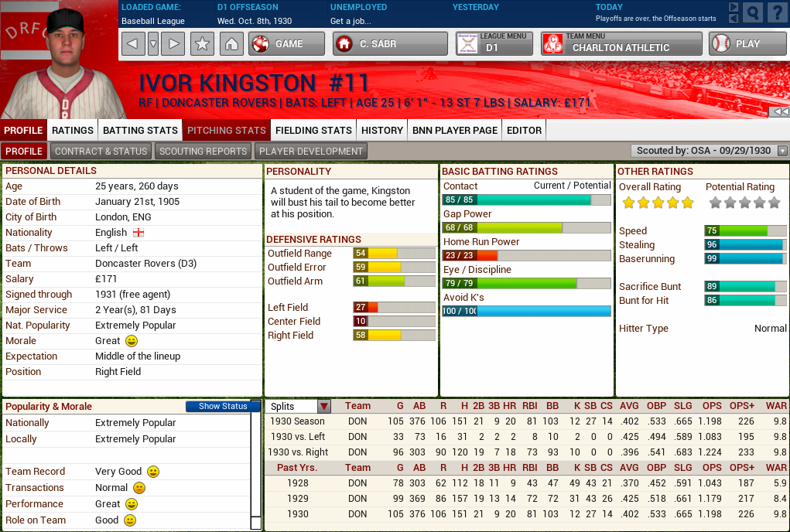Click the star favorites icon in toolbar
790x532 pixels.
[x=201, y=44]
